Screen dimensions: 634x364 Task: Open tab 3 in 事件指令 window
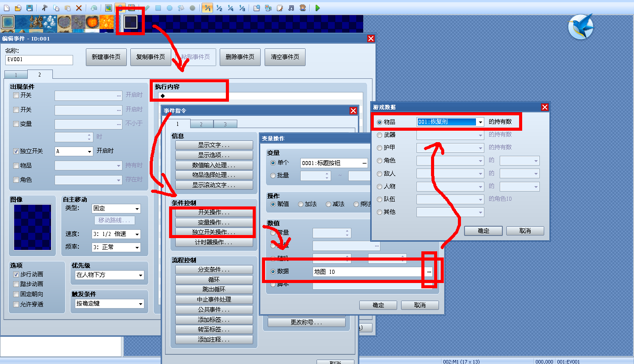225,124
